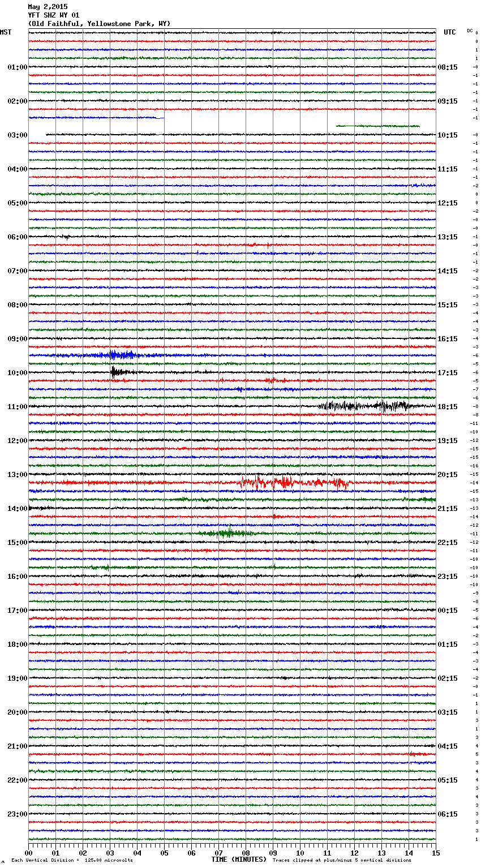Click the 18:15 UTC time label
Image resolution: width=481 pixels, height=868 pixels.
click(448, 407)
